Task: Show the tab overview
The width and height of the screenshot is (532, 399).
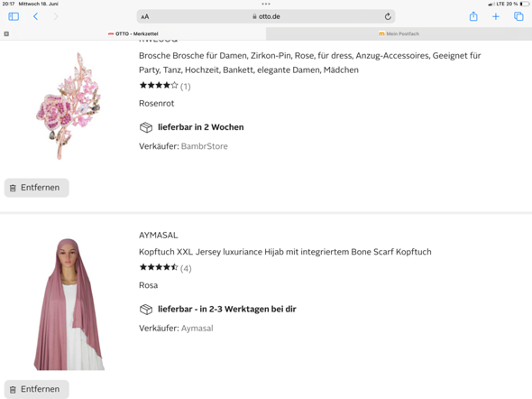Action: pyautogui.click(x=518, y=16)
